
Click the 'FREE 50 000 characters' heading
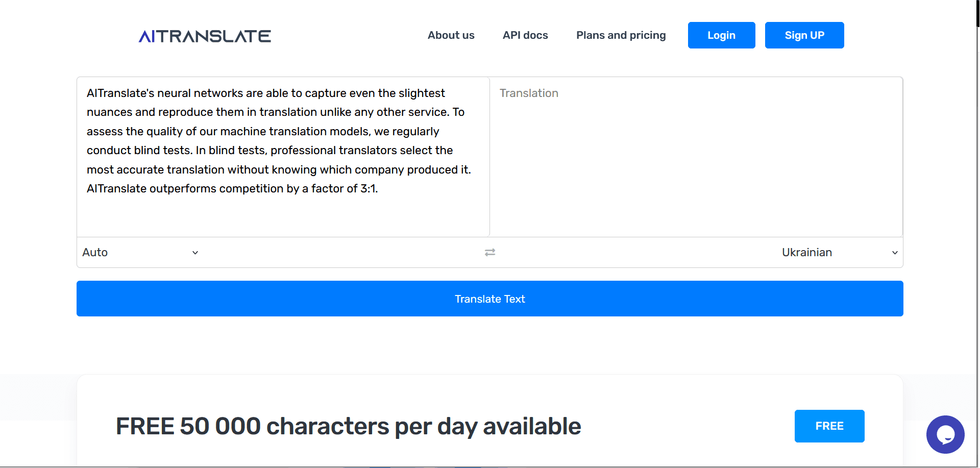tap(348, 426)
